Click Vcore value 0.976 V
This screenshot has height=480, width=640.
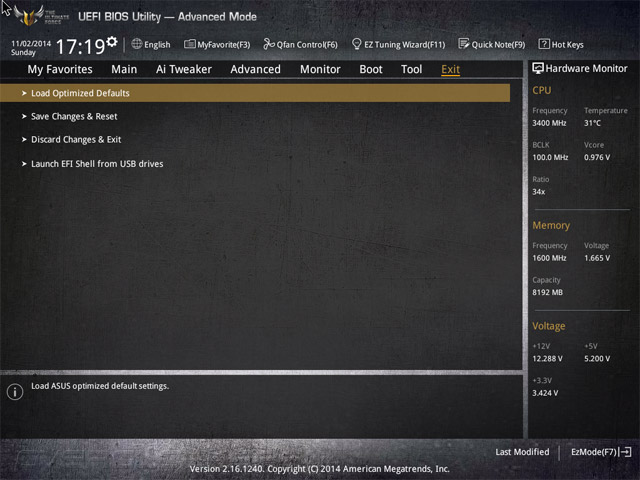click(597, 157)
